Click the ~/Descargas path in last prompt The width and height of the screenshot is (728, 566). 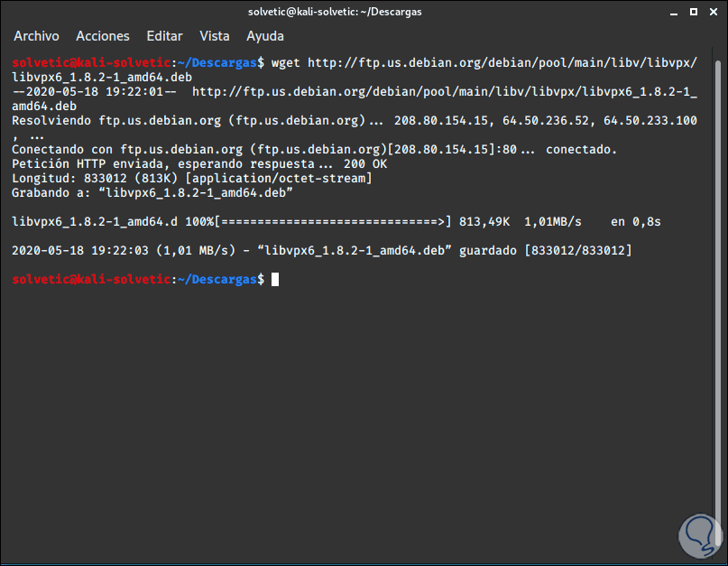pyautogui.click(x=217, y=280)
